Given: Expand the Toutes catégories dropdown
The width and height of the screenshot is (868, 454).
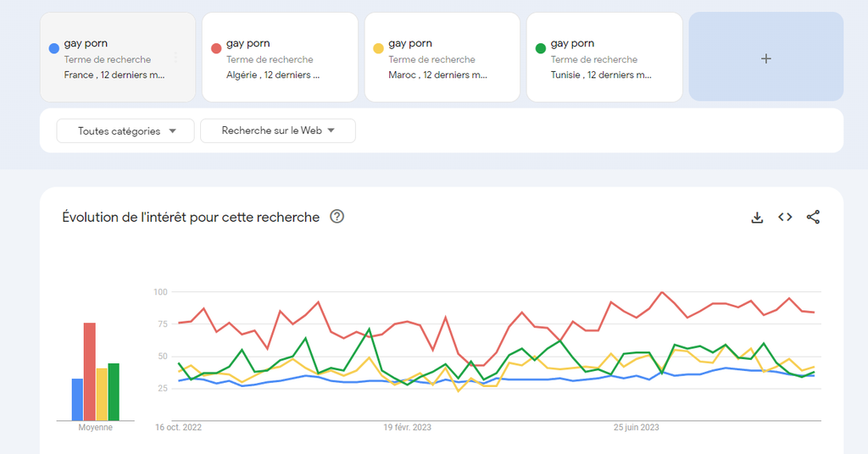Looking at the screenshot, I should point(125,131).
